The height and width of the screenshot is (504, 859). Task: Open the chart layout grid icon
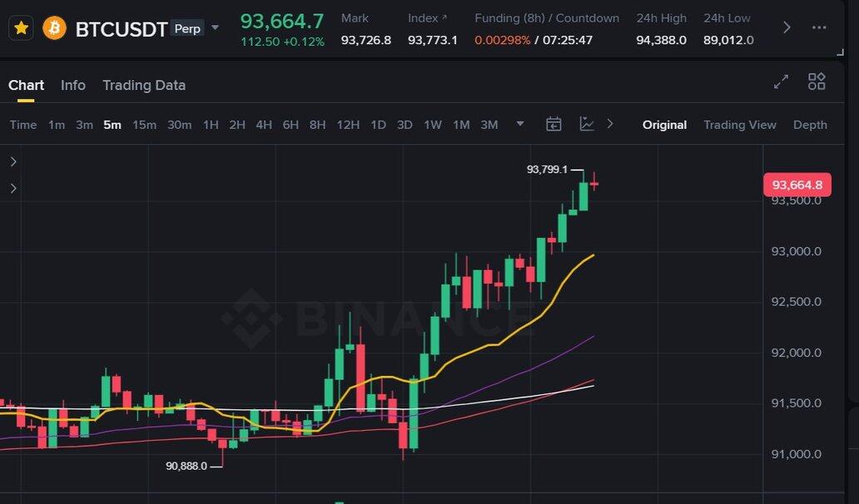[817, 82]
